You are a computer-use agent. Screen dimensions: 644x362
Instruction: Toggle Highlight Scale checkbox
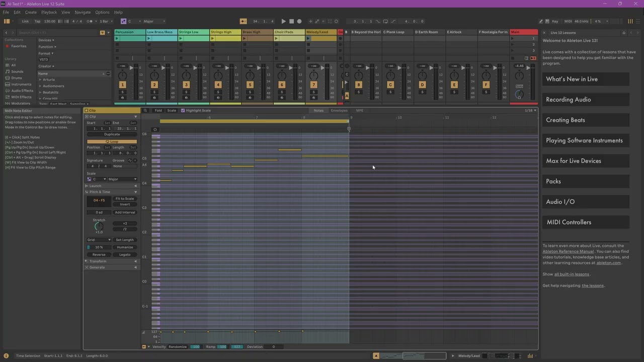point(183,110)
